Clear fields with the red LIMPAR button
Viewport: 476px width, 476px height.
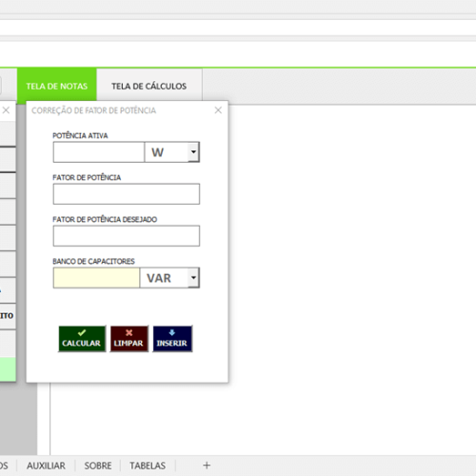pyautogui.click(x=129, y=339)
